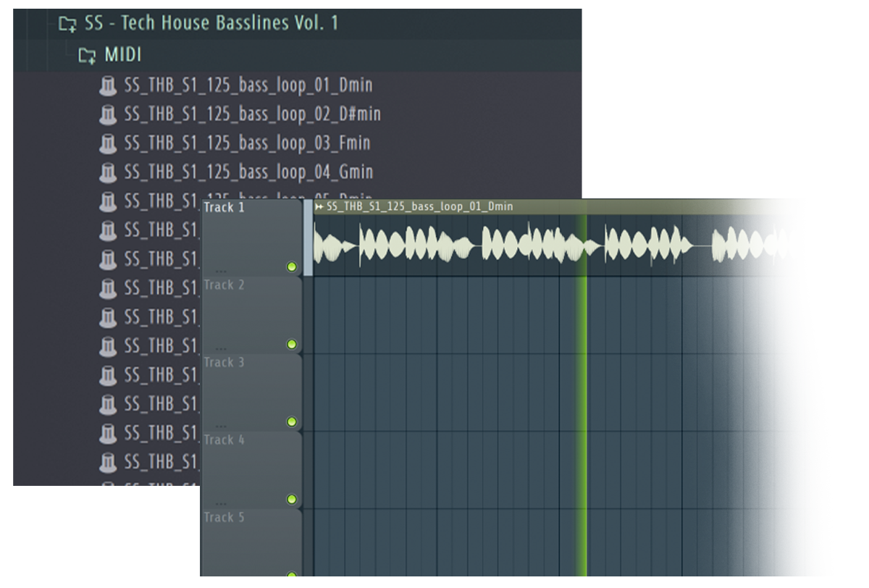The image size is (869, 588).
Task: Click the MIDI file icon beside bass_loop_01_Dmin
Action: click(107, 85)
